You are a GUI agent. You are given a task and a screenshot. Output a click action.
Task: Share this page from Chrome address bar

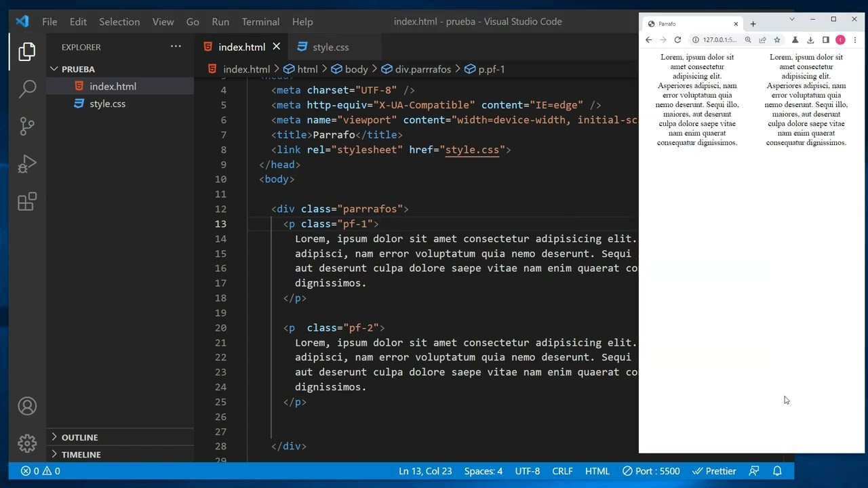tap(762, 40)
